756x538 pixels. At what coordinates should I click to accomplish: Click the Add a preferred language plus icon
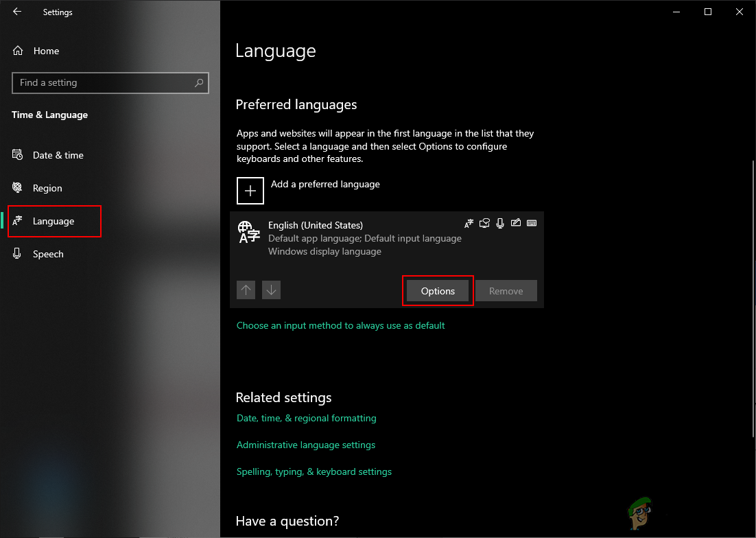click(250, 191)
